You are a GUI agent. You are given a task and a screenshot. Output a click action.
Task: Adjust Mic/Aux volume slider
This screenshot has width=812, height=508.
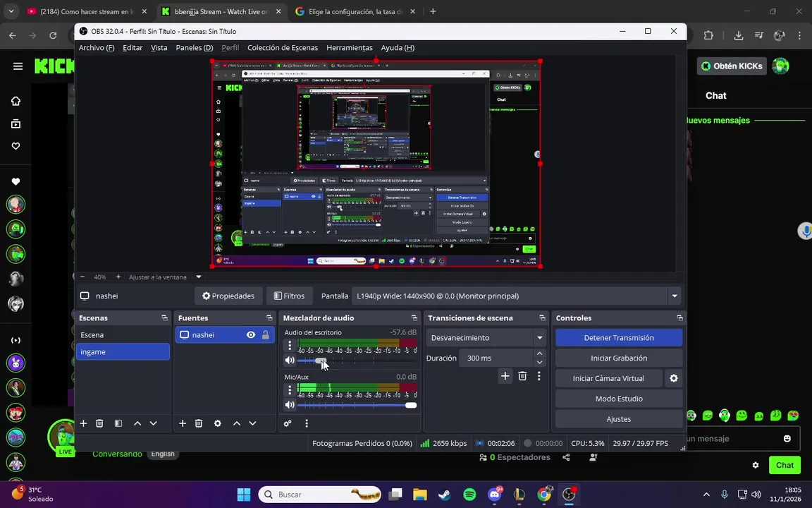pos(357,405)
